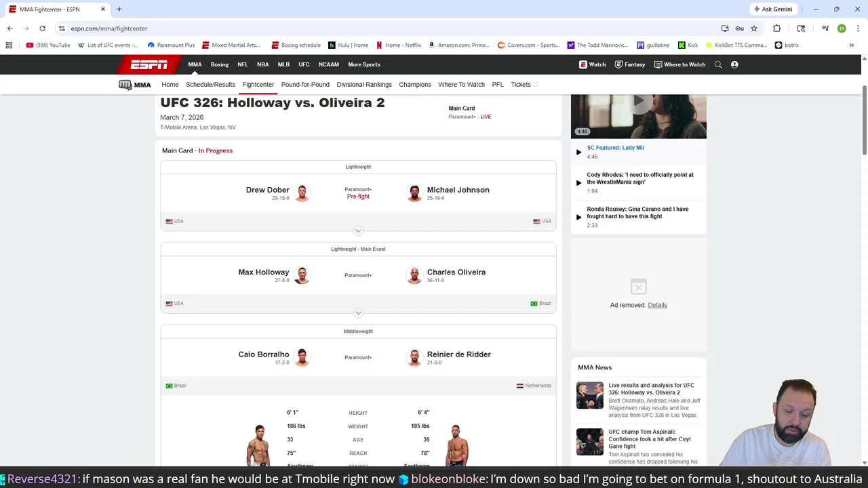Click the top video player thumbnail
868x488 pixels.
tap(638, 116)
